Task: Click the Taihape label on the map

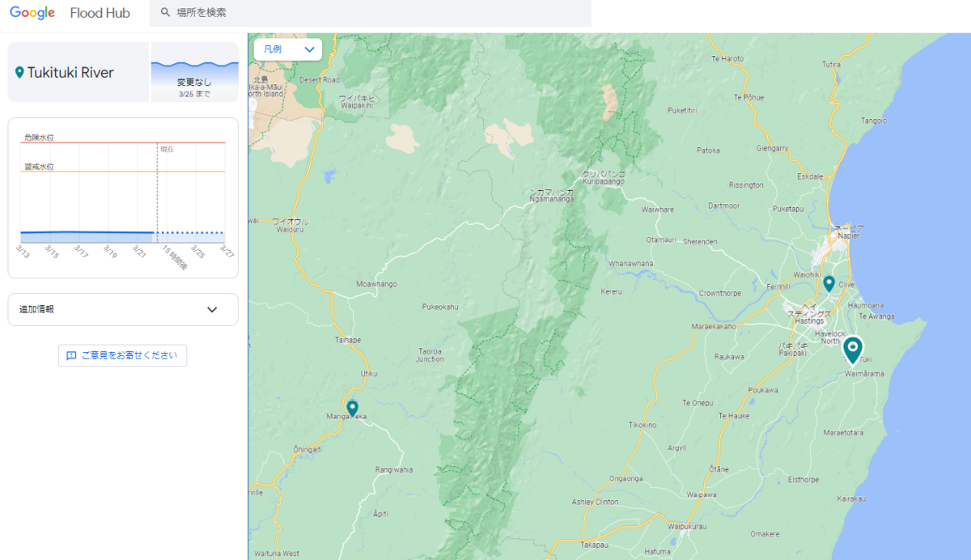Action: point(348,340)
